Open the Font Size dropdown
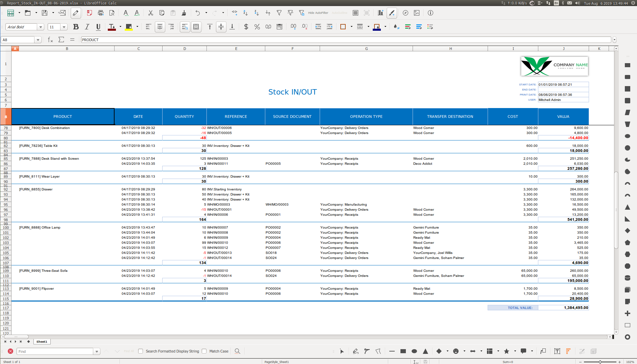Viewport: 637px width, 364px height. point(64,27)
